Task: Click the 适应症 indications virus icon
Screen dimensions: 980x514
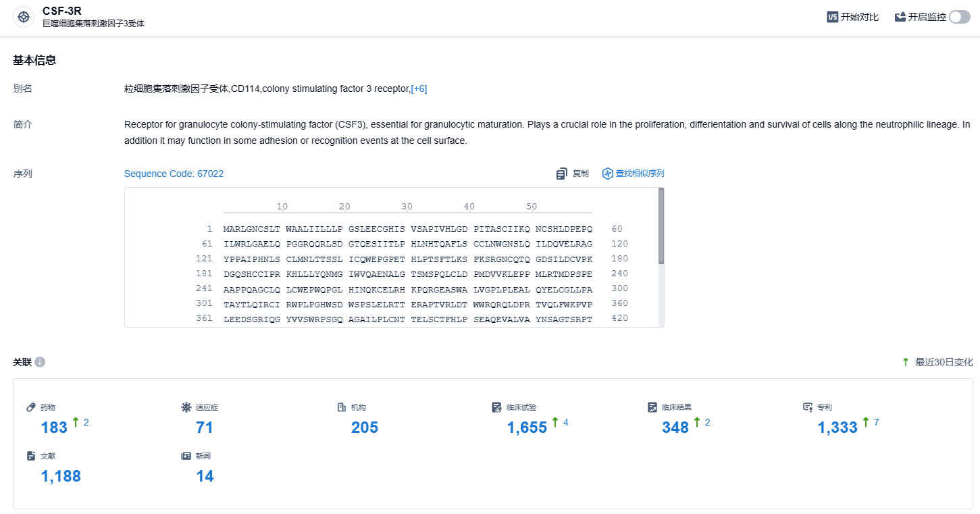Action: click(x=186, y=407)
